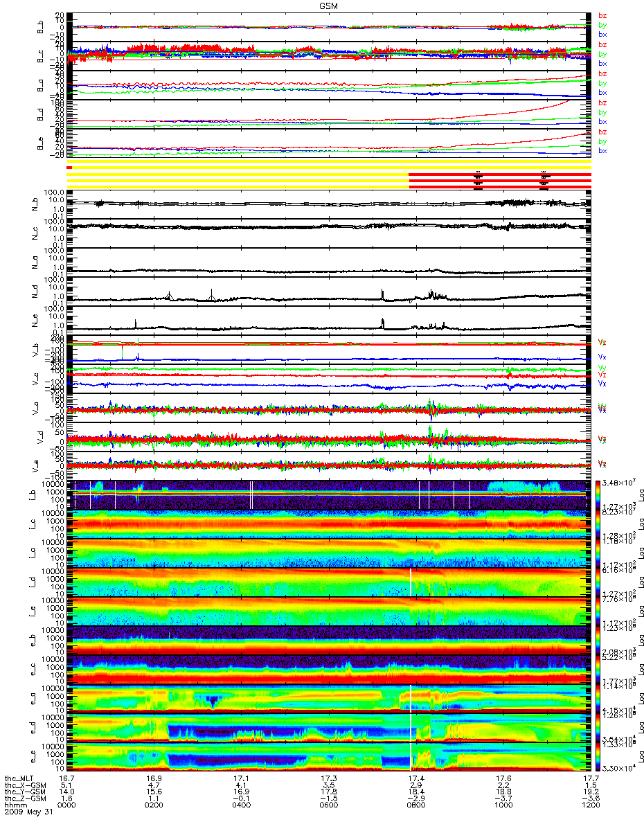The image size is (644, 831).
Task: Click Y-GSM value 14.0
Action: (67, 792)
